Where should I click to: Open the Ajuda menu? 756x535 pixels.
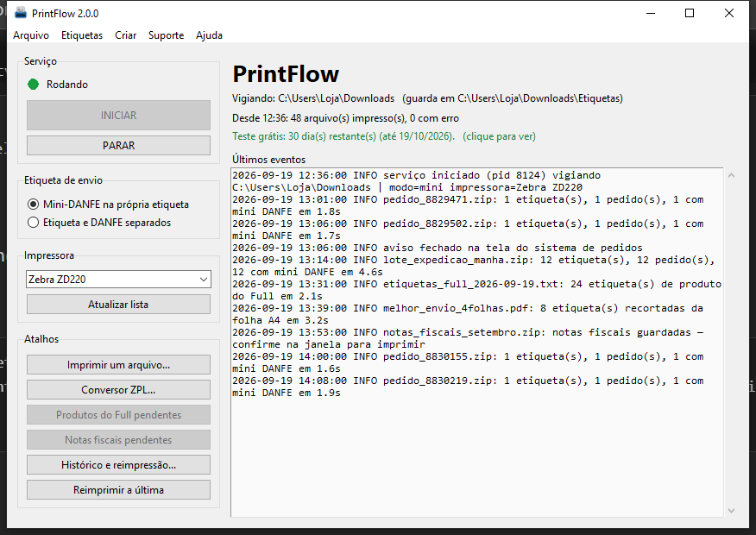(x=209, y=35)
